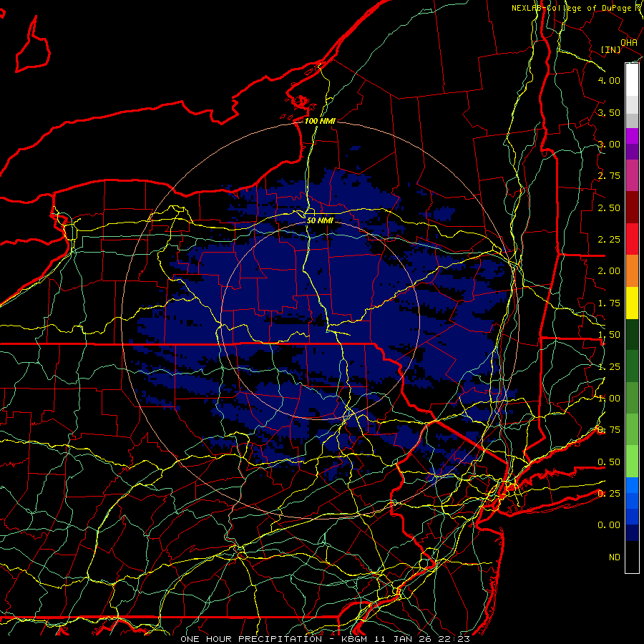This screenshot has width=644, height=644.
Task: Click the 100 NMI range ring label
Action: click(320, 121)
